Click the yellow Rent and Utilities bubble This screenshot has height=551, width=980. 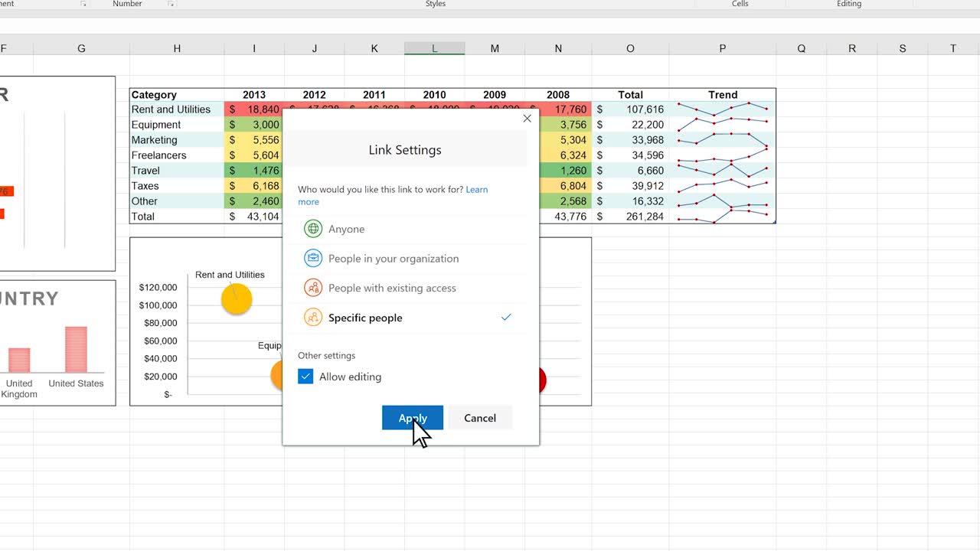coord(237,298)
